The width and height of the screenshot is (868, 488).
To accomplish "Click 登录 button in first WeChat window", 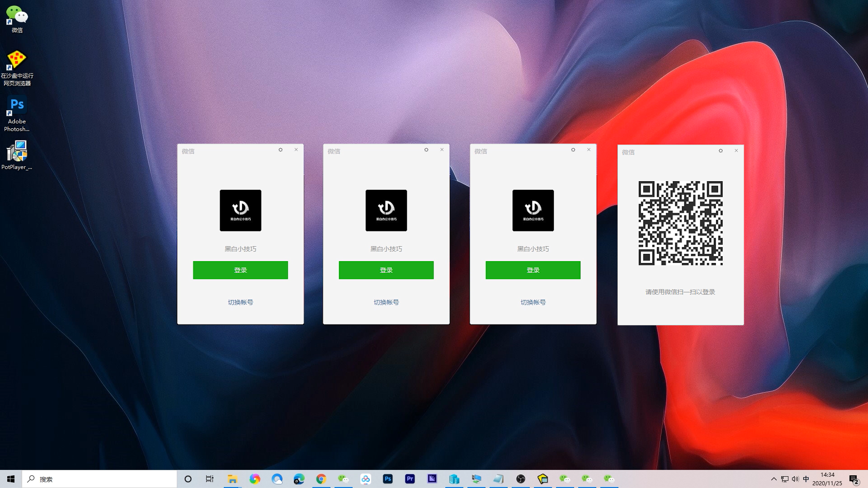I will point(241,270).
